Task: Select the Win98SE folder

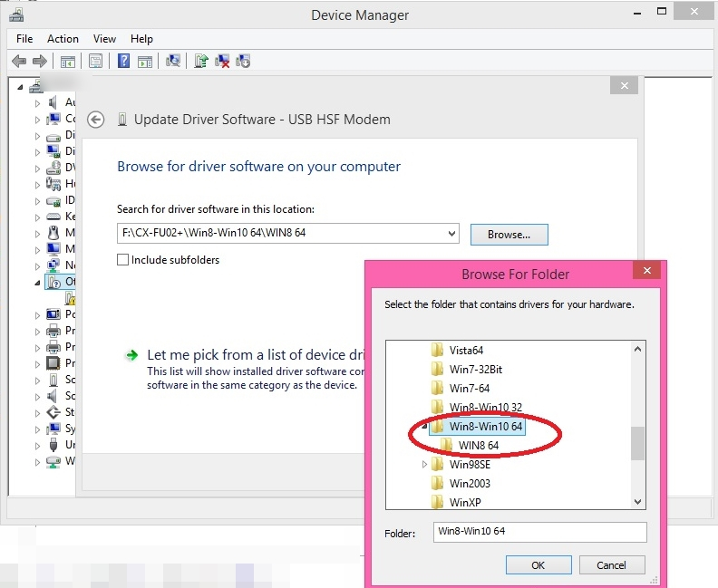Action: [x=470, y=465]
